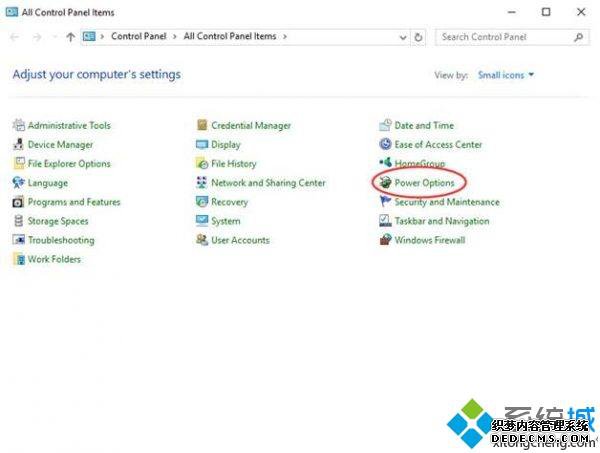Open the Network and Sharing Center link
Image resolution: width=600 pixels, height=453 pixels.
(268, 183)
